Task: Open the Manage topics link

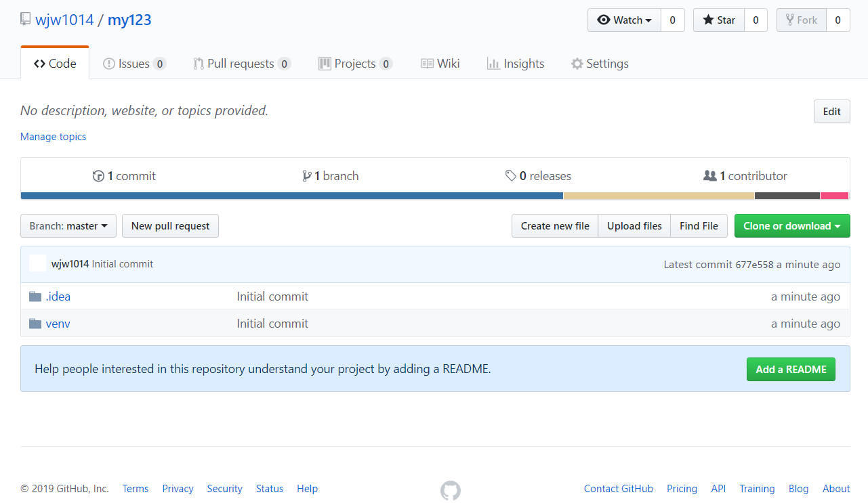Action: coord(54,137)
